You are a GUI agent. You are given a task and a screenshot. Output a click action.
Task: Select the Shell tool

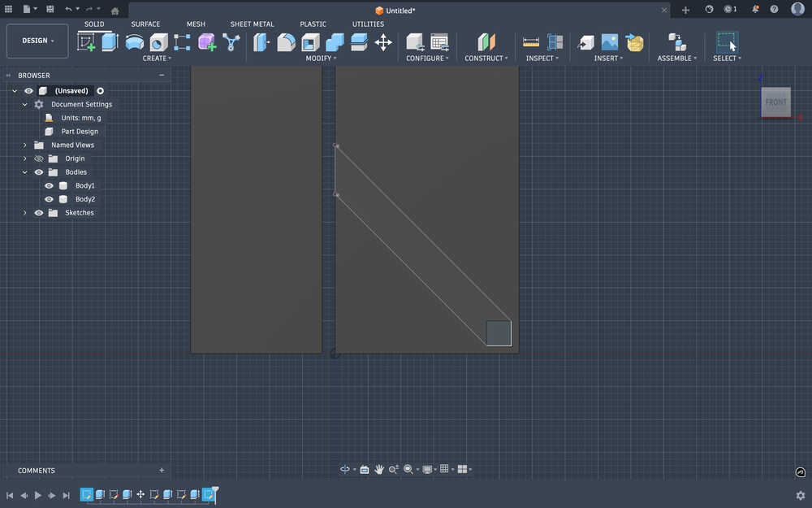311,42
